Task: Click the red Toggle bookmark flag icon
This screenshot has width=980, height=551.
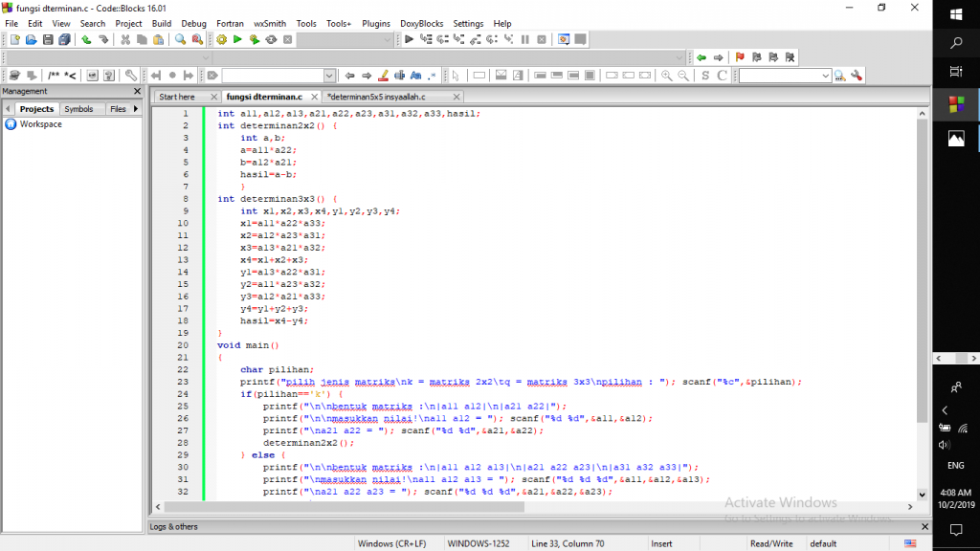Action: 740,57
